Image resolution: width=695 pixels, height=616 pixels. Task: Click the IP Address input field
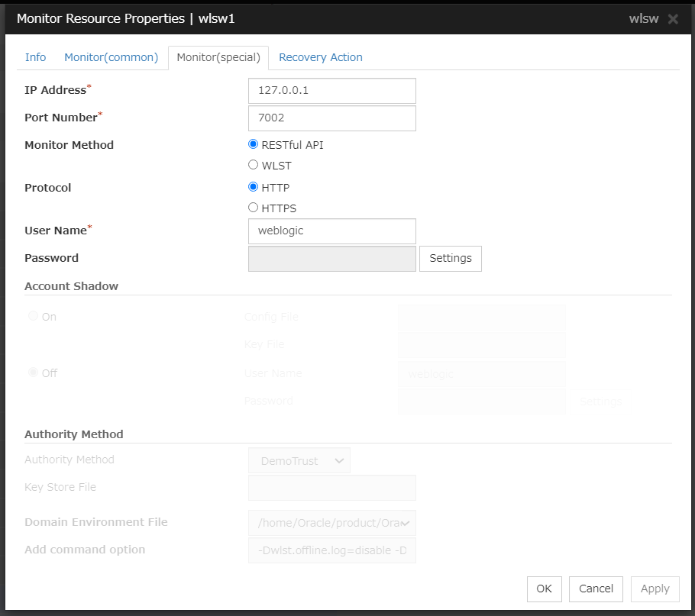[x=331, y=90]
